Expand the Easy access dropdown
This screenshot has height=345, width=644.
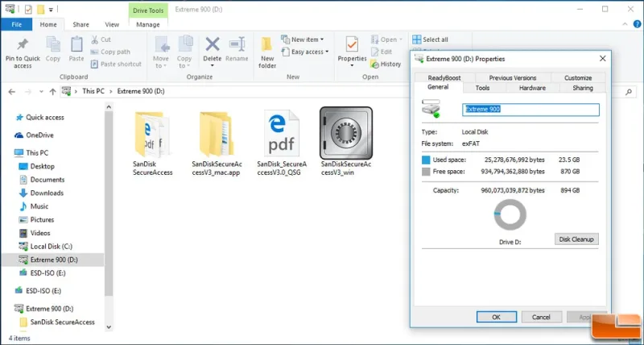click(327, 52)
